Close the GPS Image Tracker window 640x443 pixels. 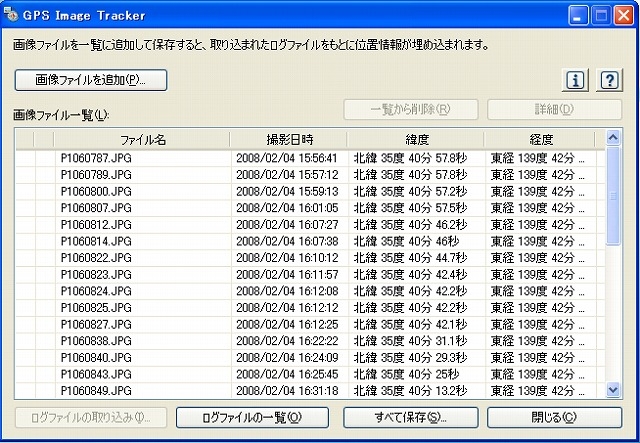[624, 16]
